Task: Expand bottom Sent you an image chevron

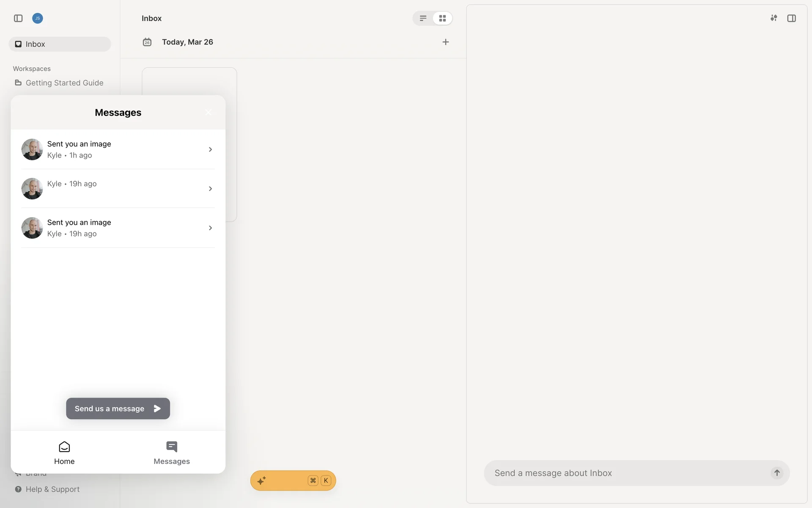Action: (x=210, y=228)
